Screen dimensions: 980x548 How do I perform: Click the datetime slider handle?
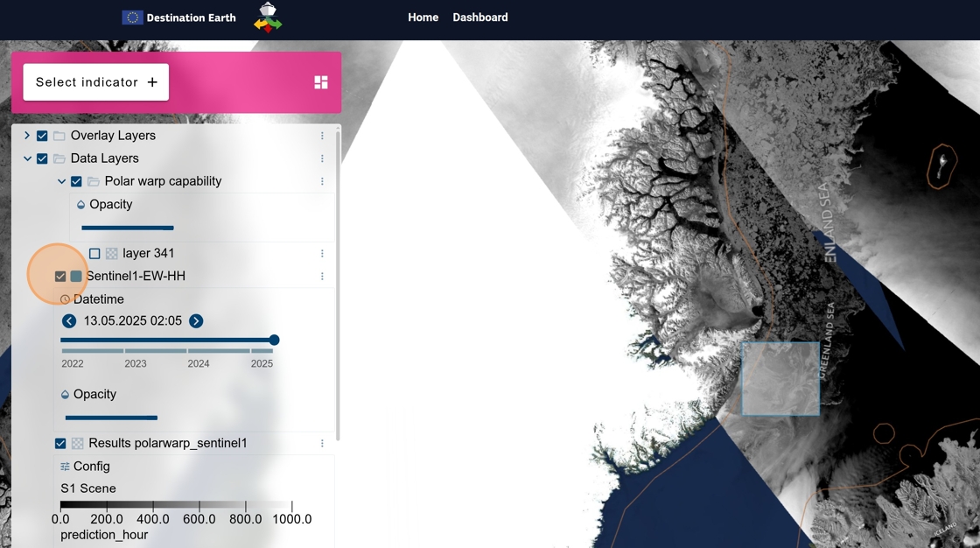point(274,341)
